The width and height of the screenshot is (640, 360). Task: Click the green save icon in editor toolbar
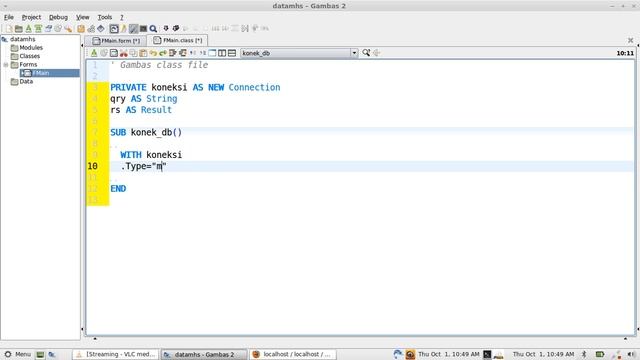[94, 53]
